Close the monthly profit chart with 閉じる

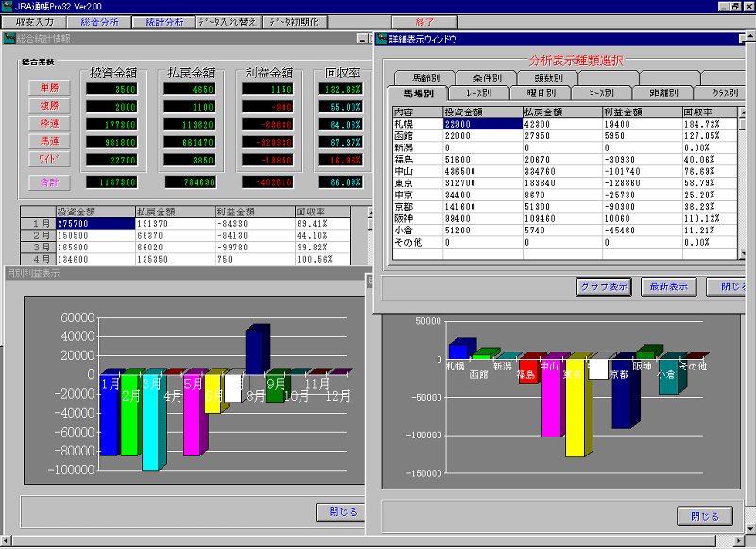coord(343,512)
